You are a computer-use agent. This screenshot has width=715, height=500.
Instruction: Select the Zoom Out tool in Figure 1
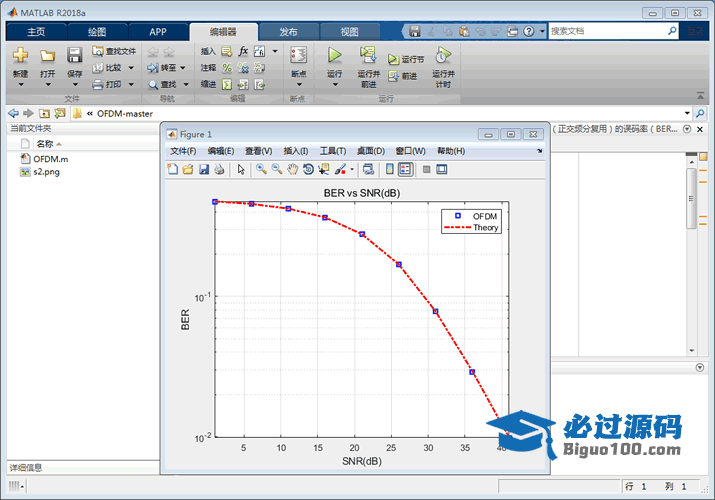point(277,169)
